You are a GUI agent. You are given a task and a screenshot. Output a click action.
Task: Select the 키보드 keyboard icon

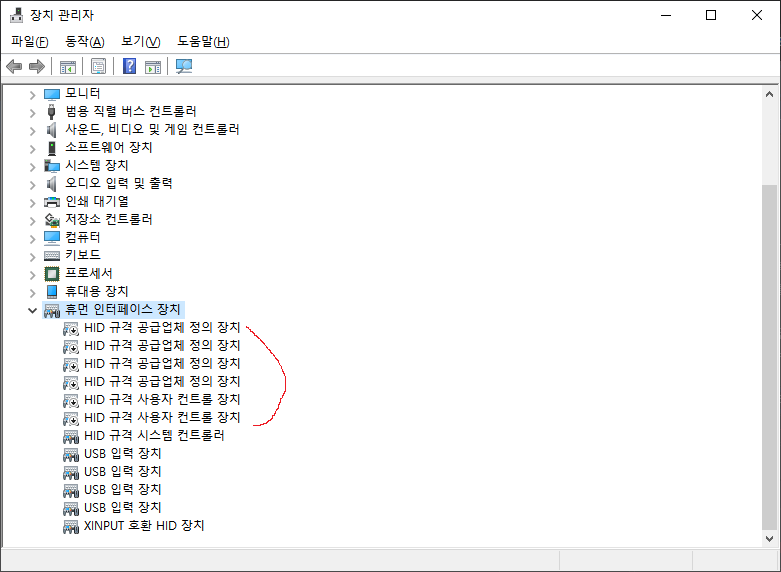tap(52, 256)
